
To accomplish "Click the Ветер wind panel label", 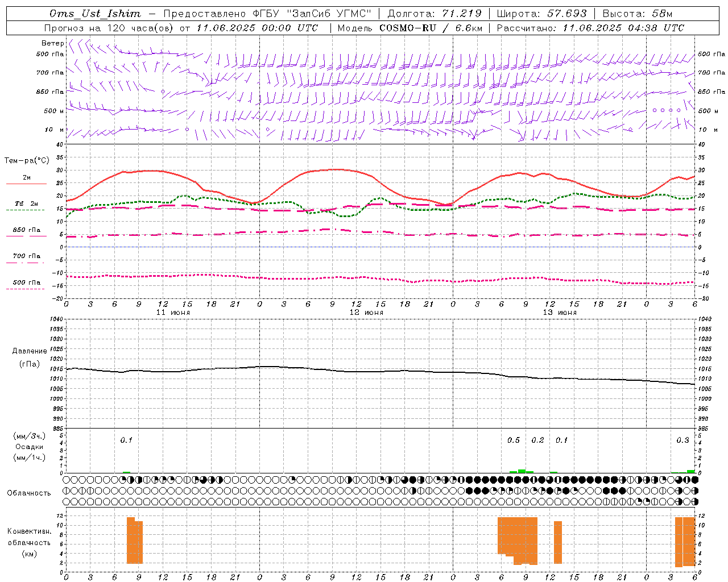I will point(52,43).
